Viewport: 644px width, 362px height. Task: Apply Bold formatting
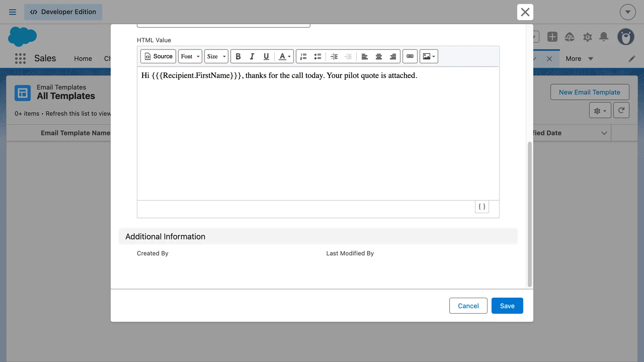(238, 56)
